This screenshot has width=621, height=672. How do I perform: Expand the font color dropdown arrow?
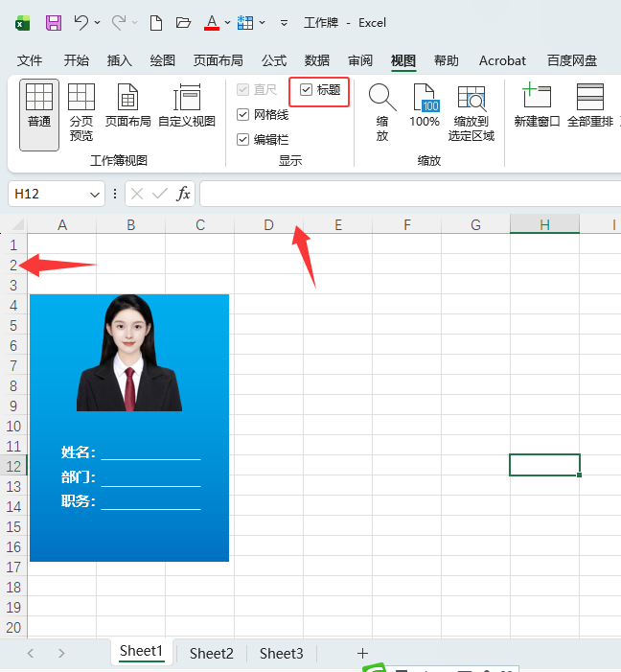coord(227,22)
